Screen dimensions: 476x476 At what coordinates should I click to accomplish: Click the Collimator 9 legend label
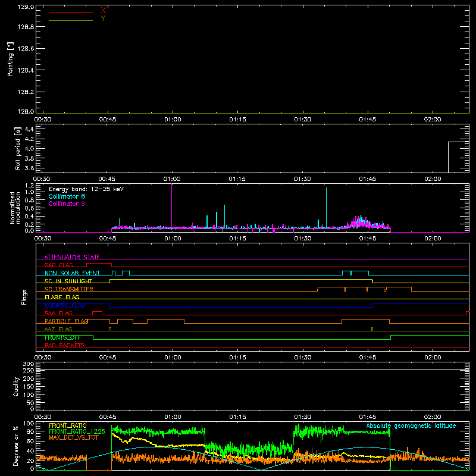click(x=67, y=203)
